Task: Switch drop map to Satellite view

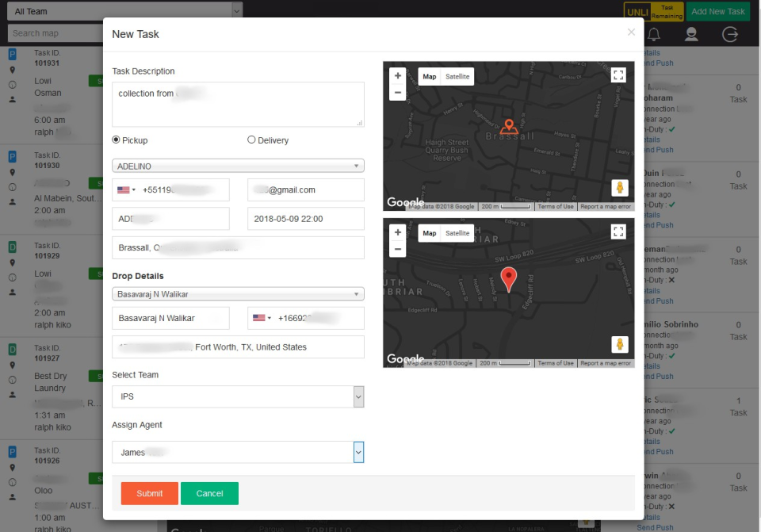Action: [457, 233]
